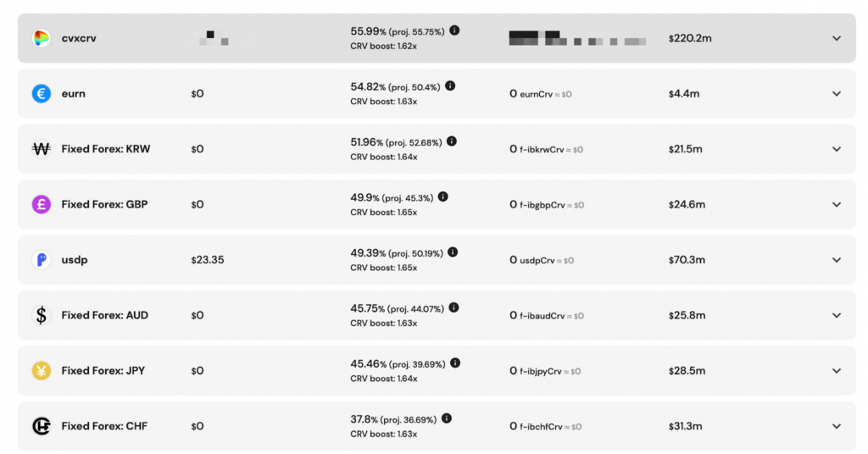Click the usdp $23.35 balance value
Viewport: 868px width, 454px height.
coord(208,260)
